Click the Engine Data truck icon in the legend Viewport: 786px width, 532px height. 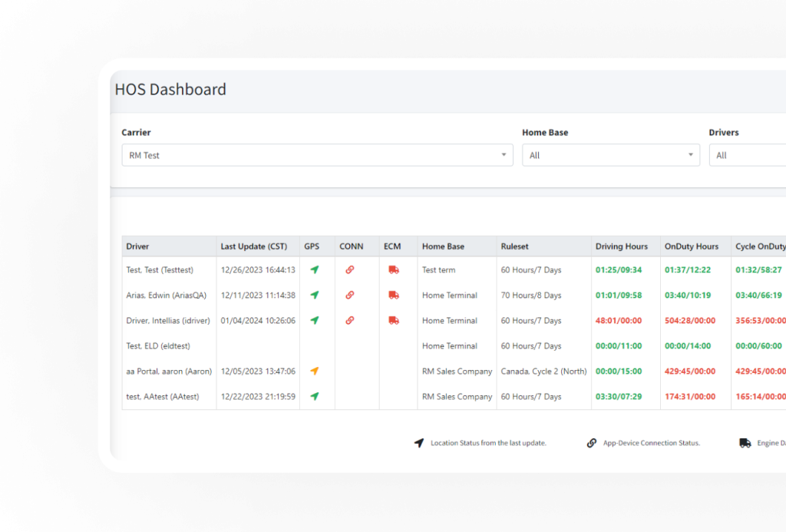click(745, 443)
